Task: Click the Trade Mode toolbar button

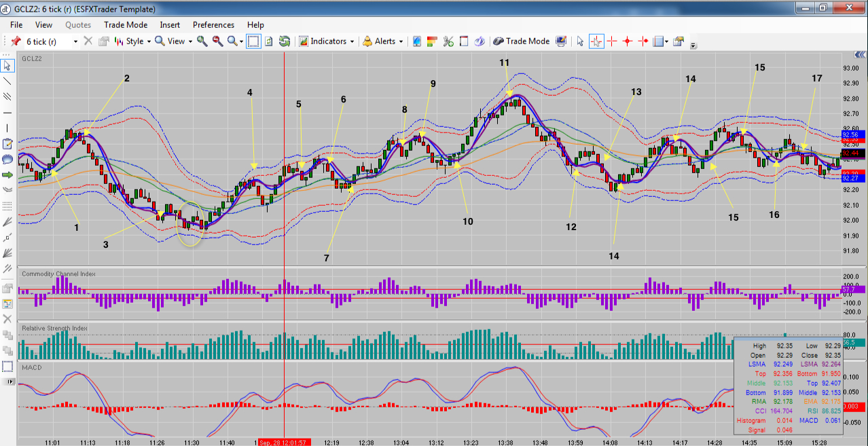Action: coord(522,41)
